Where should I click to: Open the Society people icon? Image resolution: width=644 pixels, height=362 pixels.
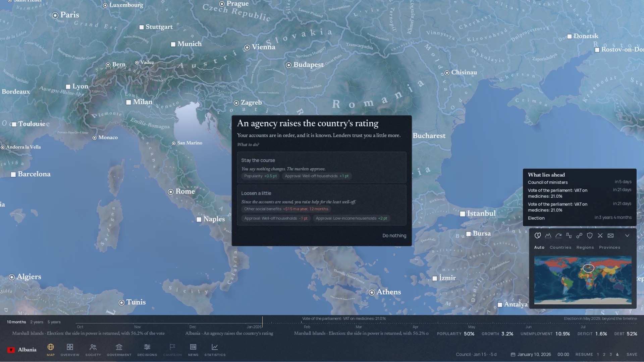click(x=93, y=347)
